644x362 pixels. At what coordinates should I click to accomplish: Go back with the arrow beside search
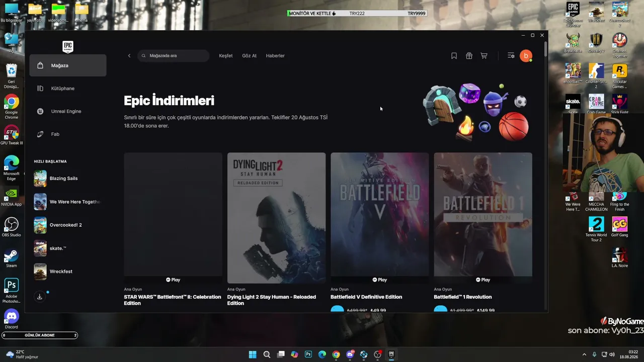tap(129, 56)
